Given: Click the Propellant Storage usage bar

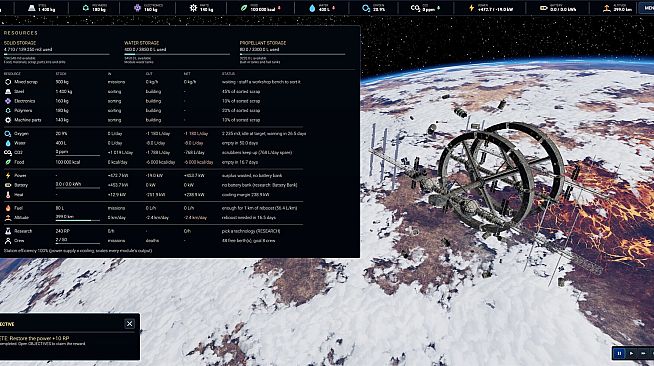Looking at the screenshot, I should 292,54.
